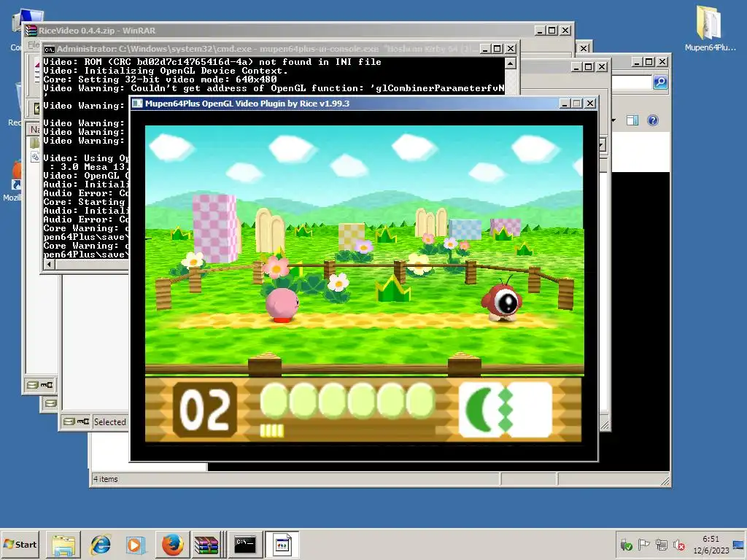This screenshot has height=560, width=747.
Task: Maximize the Explorer window behind the game
Action: [649, 62]
